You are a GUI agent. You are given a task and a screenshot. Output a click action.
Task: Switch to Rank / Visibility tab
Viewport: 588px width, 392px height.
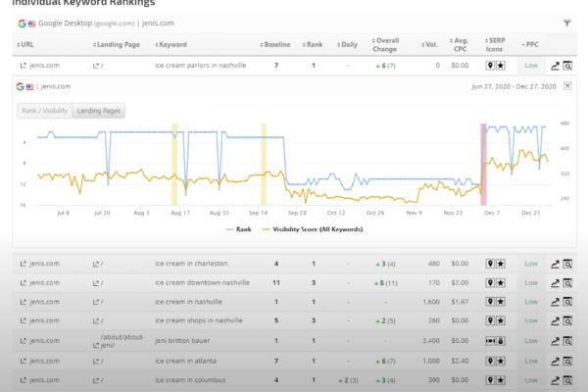[x=45, y=111]
